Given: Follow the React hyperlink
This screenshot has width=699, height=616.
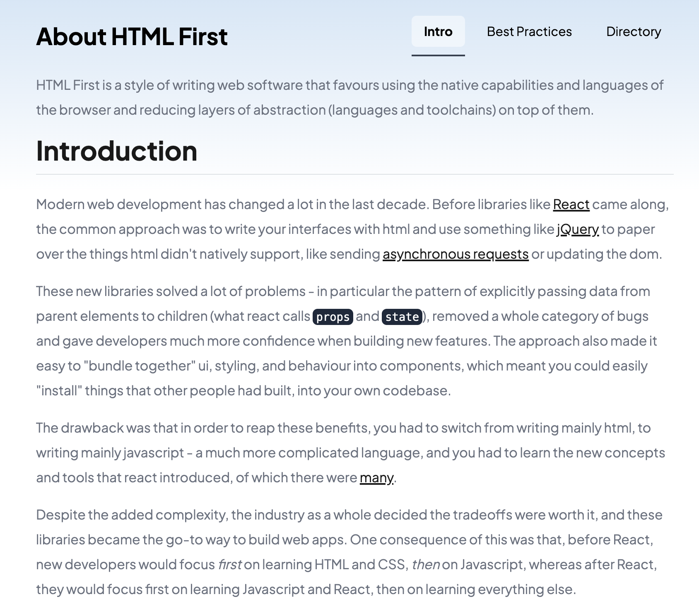Looking at the screenshot, I should click(571, 205).
